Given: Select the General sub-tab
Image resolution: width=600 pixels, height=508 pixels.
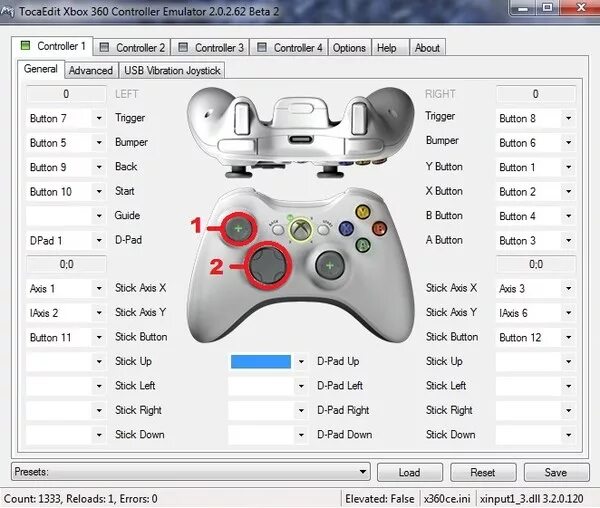Looking at the screenshot, I should click(41, 69).
